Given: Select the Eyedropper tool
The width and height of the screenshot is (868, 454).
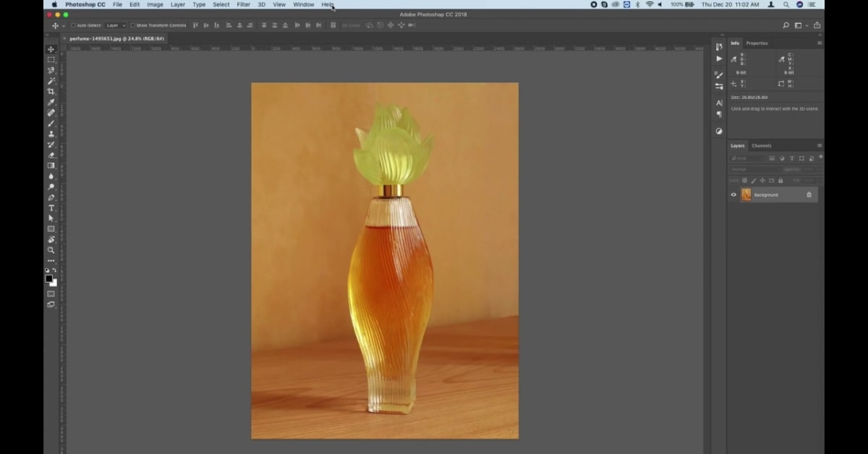Looking at the screenshot, I should (x=51, y=102).
